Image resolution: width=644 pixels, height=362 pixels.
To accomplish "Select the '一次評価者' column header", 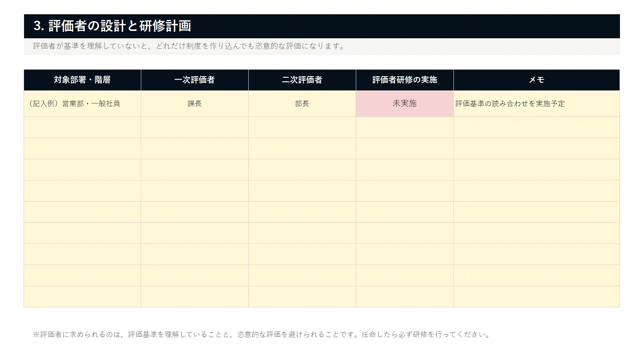I will tap(195, 80).
